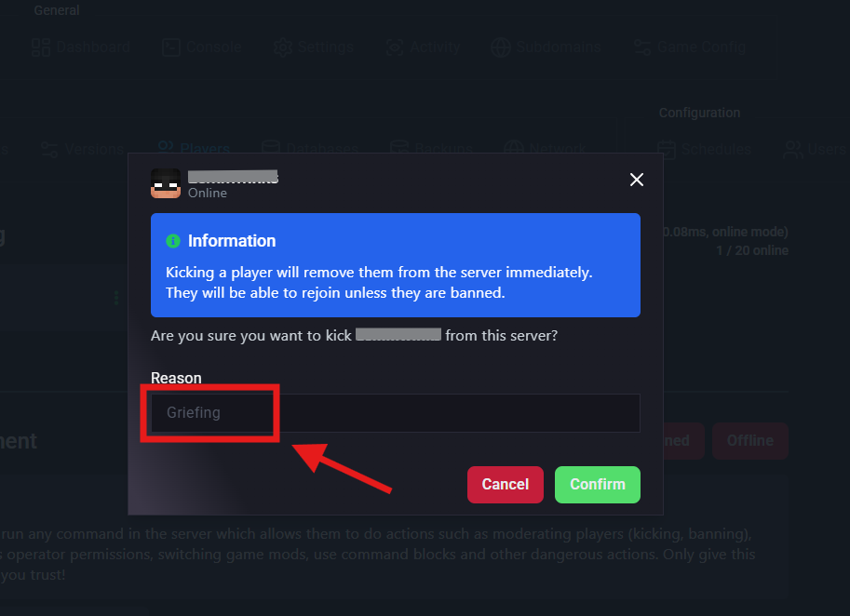Screen dimensions: 850x616
Task: Open the Schedules tab
Action: pyautogui.click(x=704, y=149)
